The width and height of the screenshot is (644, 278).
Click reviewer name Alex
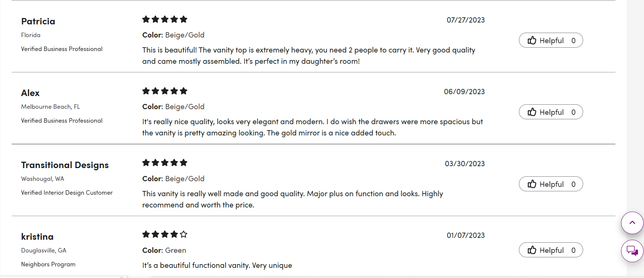tap(30, 93)
